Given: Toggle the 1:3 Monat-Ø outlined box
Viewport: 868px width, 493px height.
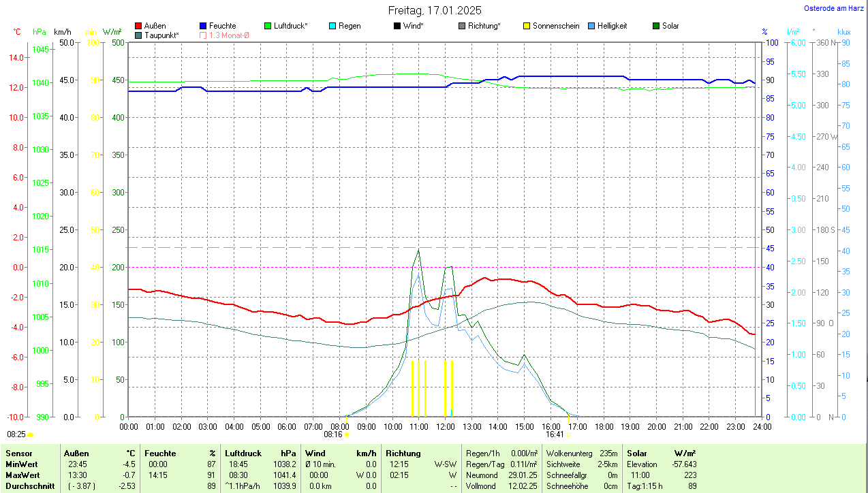Looking at the screenshot, I should [x=203, y=35].
